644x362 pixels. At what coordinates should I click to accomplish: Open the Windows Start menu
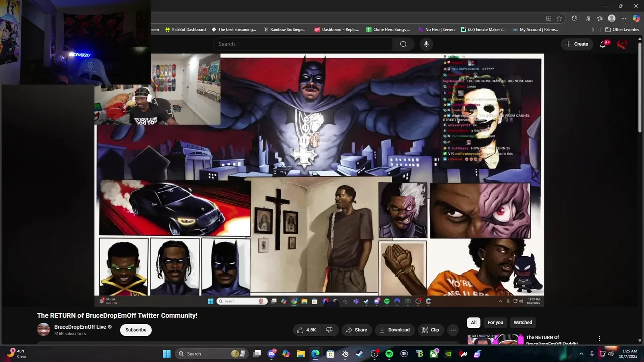pos(167,354)
